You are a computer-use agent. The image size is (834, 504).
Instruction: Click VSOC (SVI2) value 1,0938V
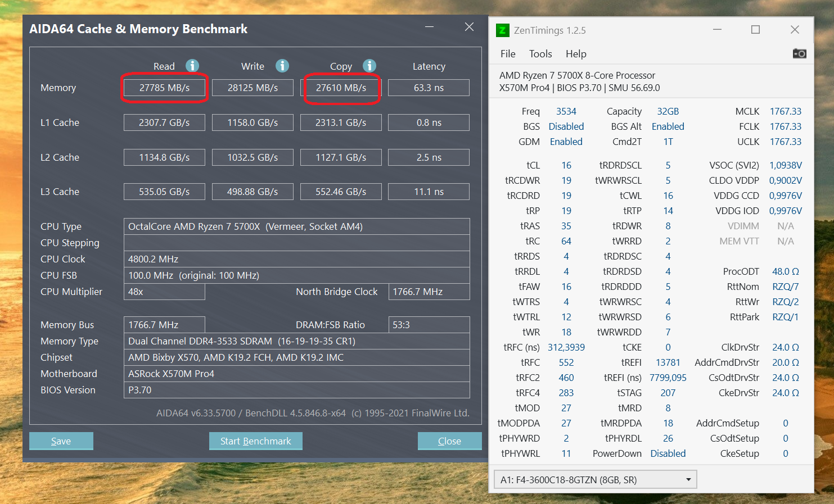[786, 165]
